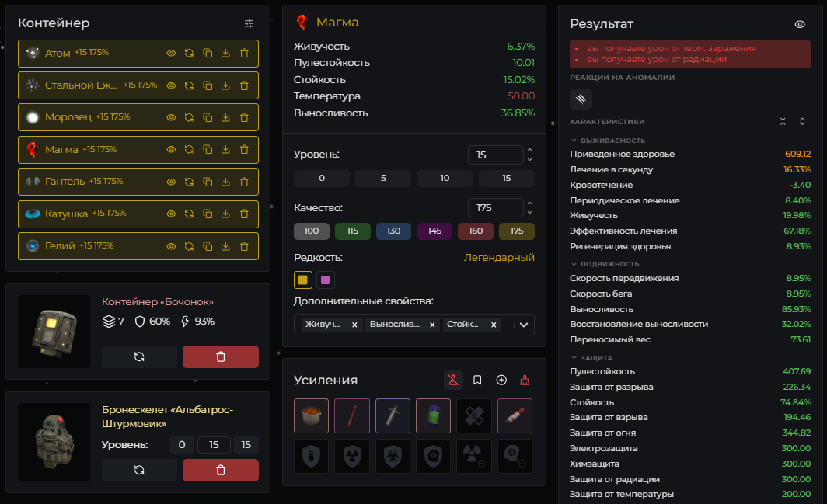The width and height of the screenshot is (827, 504).
Task: Collapse the Выживаемость section
Action: (x=574, y=141)
